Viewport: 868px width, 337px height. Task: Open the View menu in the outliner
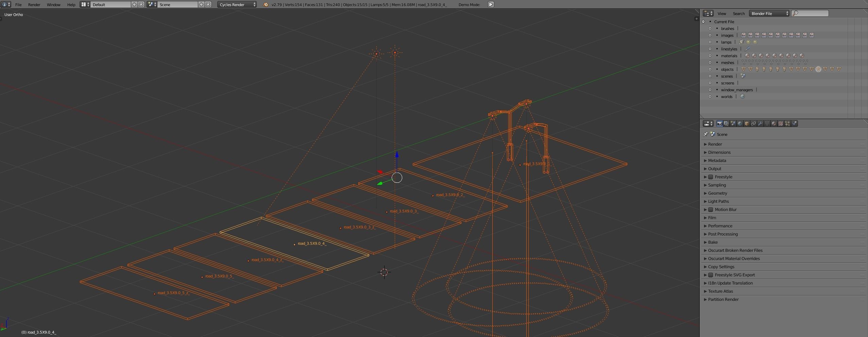(721, 14)
